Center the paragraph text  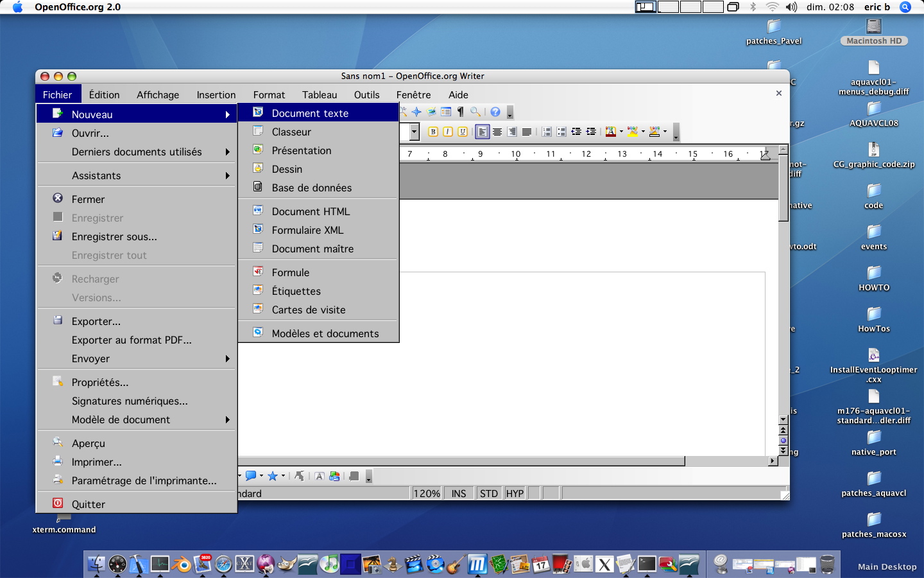(497, 132)
